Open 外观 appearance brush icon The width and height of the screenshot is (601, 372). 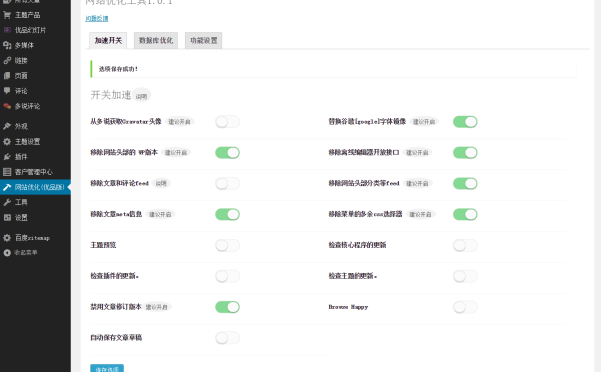pyautogui.click(x=7, y=126)
